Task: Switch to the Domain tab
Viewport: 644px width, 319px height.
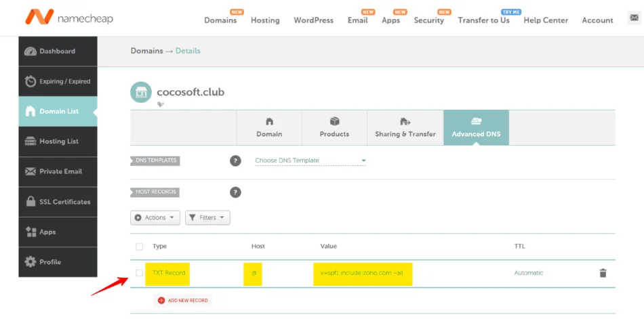Action: 269,128
